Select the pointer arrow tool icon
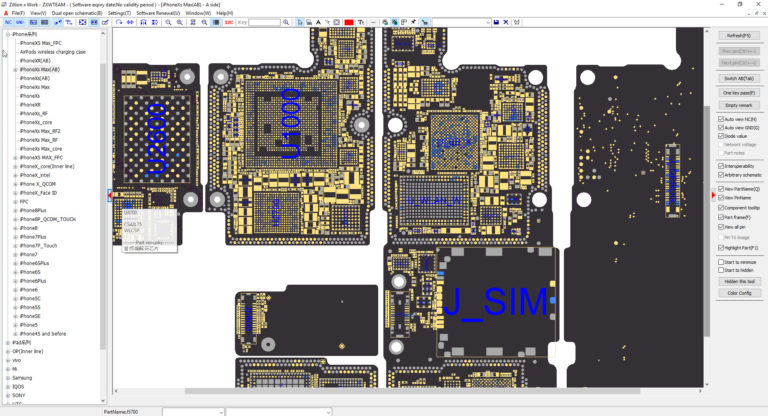 [300, 22]
